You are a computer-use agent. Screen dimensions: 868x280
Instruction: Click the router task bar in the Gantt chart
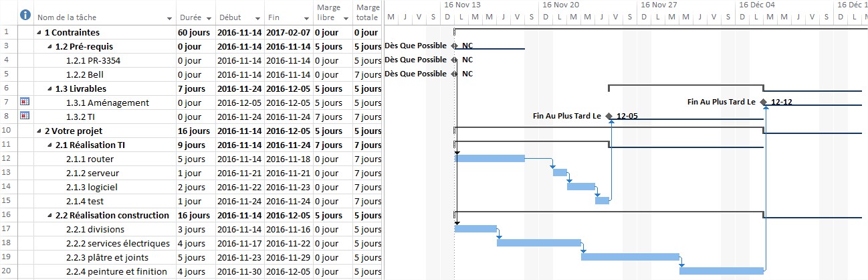pyautogui.click(x=490, y=159)
